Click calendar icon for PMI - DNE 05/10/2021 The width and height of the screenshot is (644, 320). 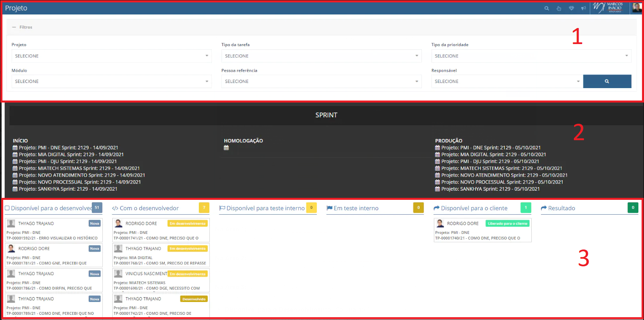coord(437,148)
